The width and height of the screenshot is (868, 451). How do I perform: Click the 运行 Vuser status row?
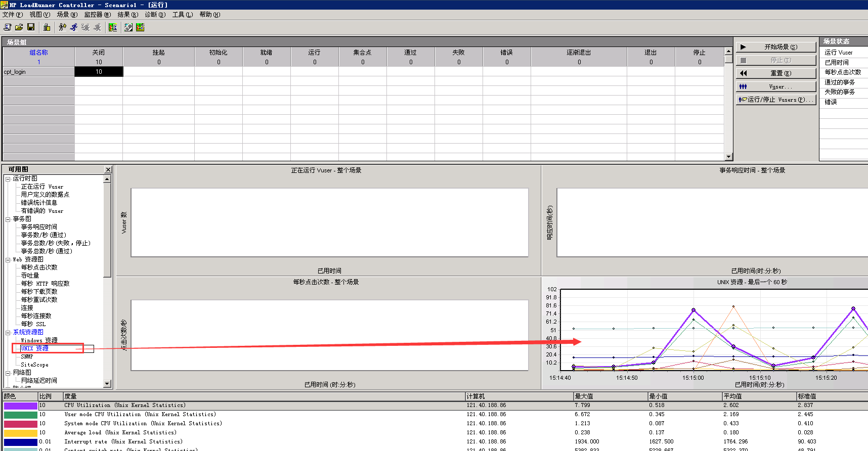pyautogui.click(x=844, y=53)
